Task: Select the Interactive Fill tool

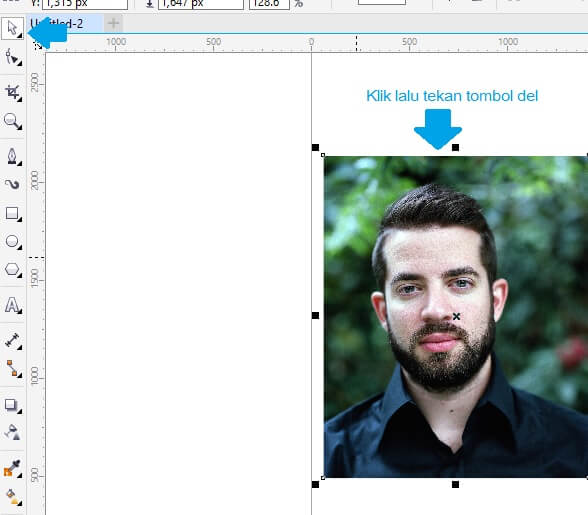Action: [13, 497]
